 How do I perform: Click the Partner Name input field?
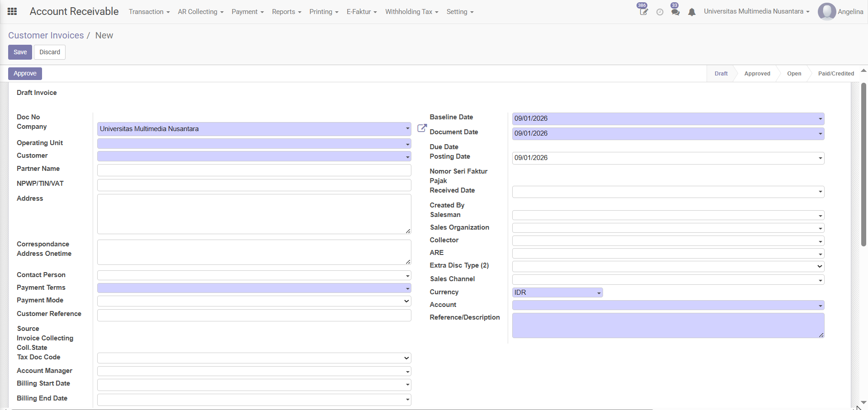click(x=254, y=170)
